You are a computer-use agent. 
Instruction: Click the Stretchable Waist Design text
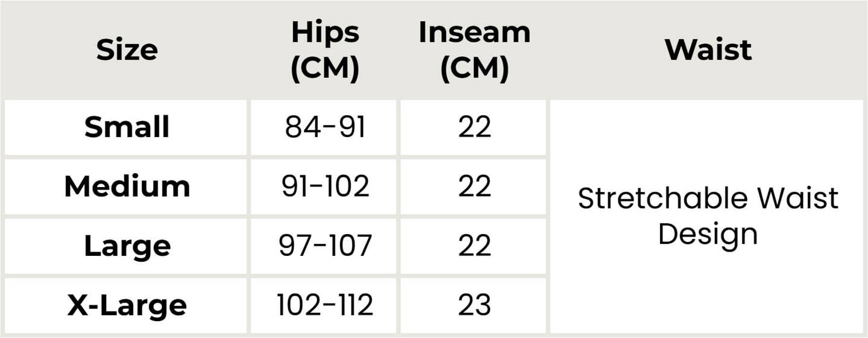pos(708,216)
